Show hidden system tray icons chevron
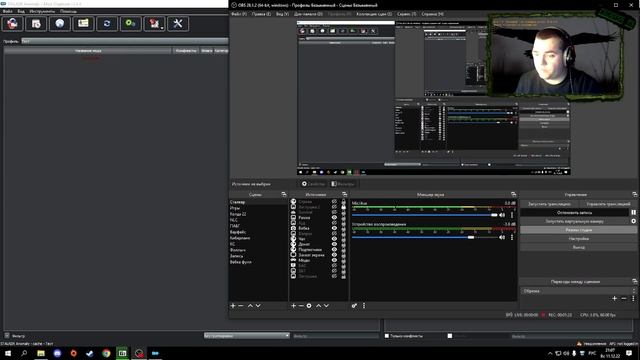 coord(550,353)
